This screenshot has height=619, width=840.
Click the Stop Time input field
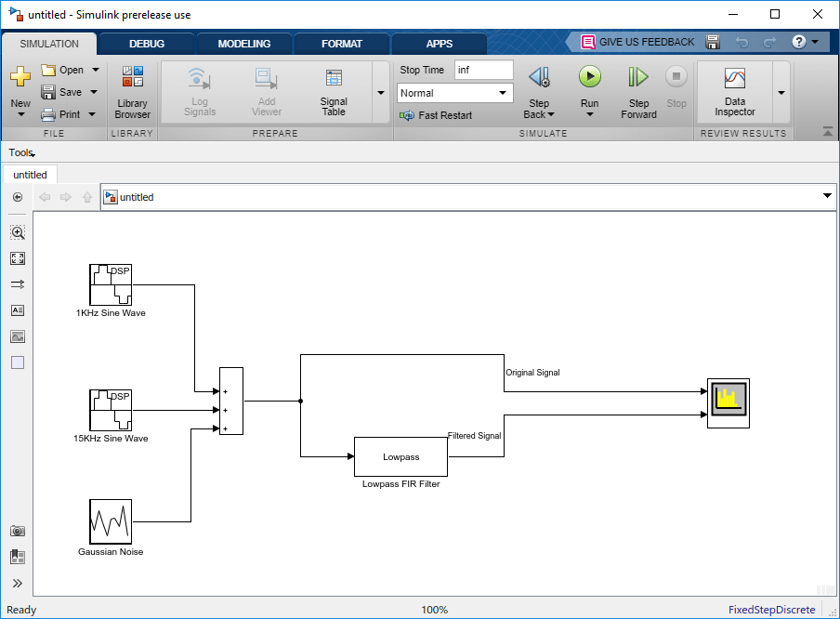484,71
